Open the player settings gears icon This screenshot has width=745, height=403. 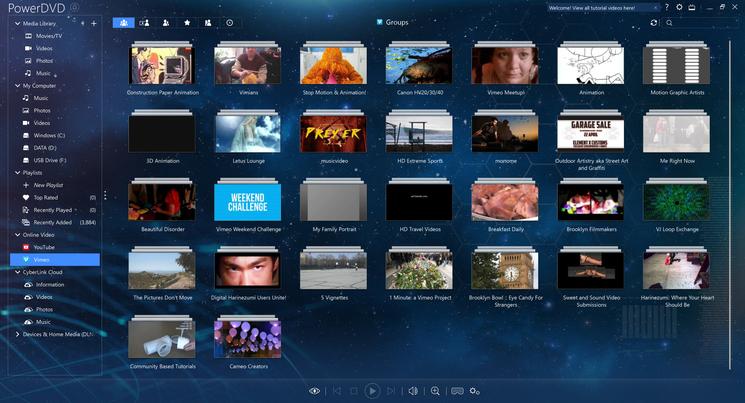[x=475, y=391]
